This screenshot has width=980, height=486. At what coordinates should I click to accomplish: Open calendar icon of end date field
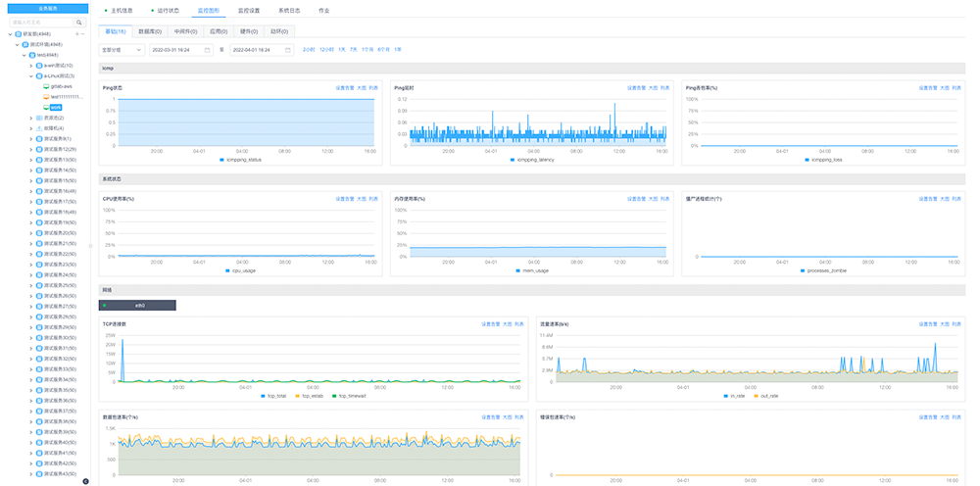(x=287, y=50)
